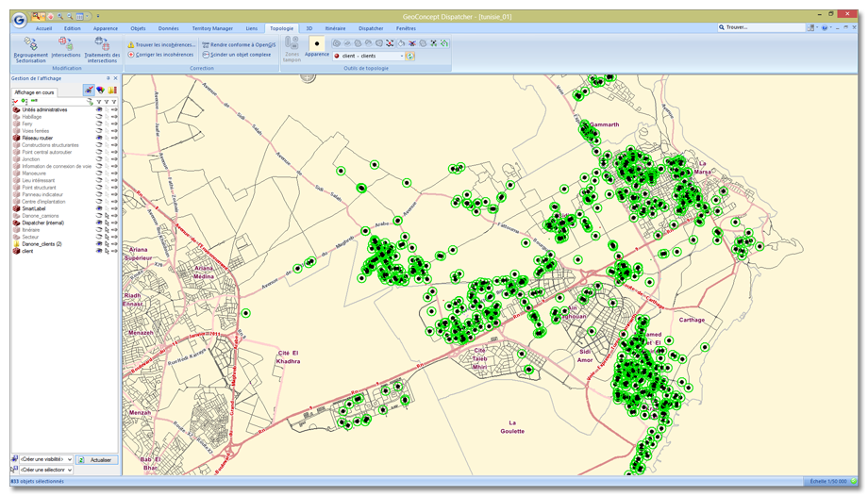Screen dimensions: 868x496
Task: Toggle visibility of Unités administratives layer
Action: [99, 110]
